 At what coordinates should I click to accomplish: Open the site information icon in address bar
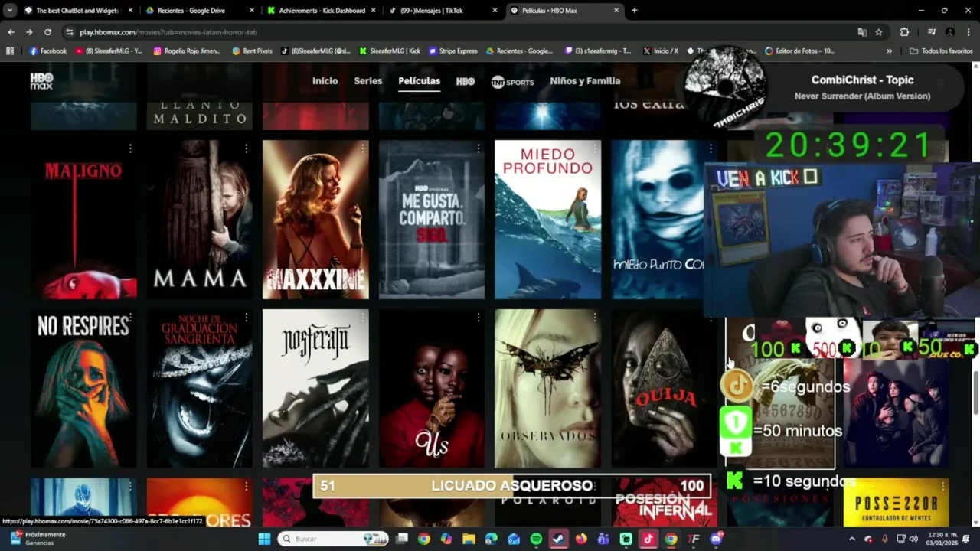[70, 32]
